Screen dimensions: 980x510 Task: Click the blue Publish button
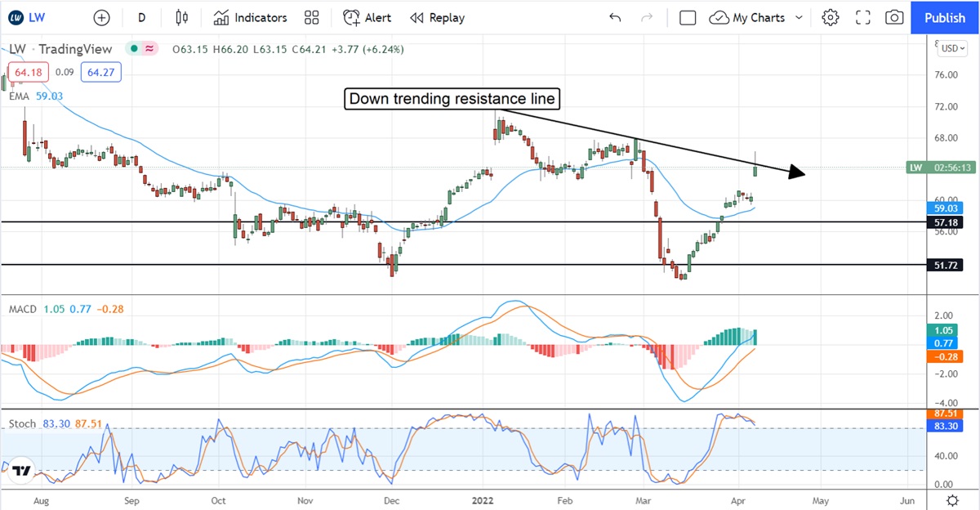pos(945,17)
